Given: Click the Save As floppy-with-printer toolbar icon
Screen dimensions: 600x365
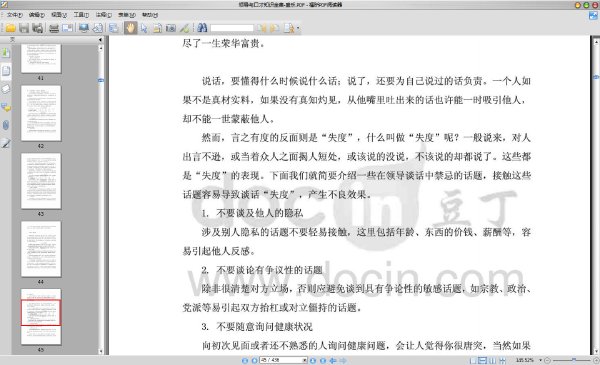Looking at the screenshot, I should coord(37,28).
